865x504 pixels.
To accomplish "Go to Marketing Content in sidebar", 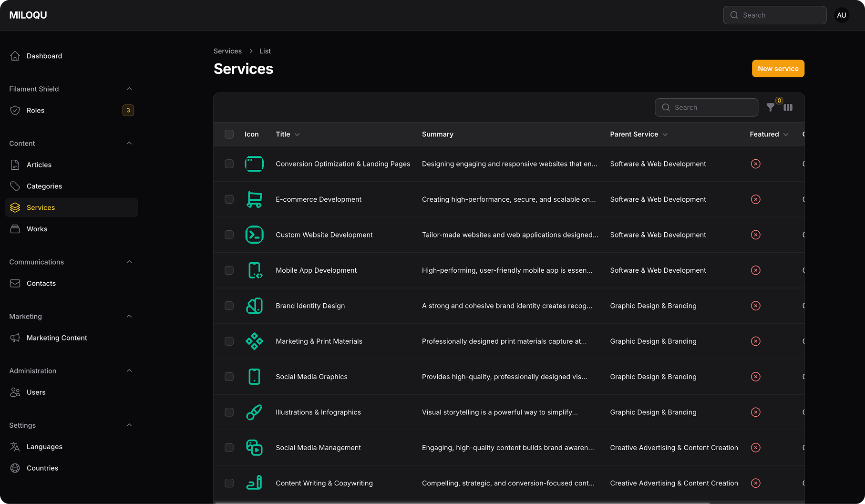I will 57,338.
